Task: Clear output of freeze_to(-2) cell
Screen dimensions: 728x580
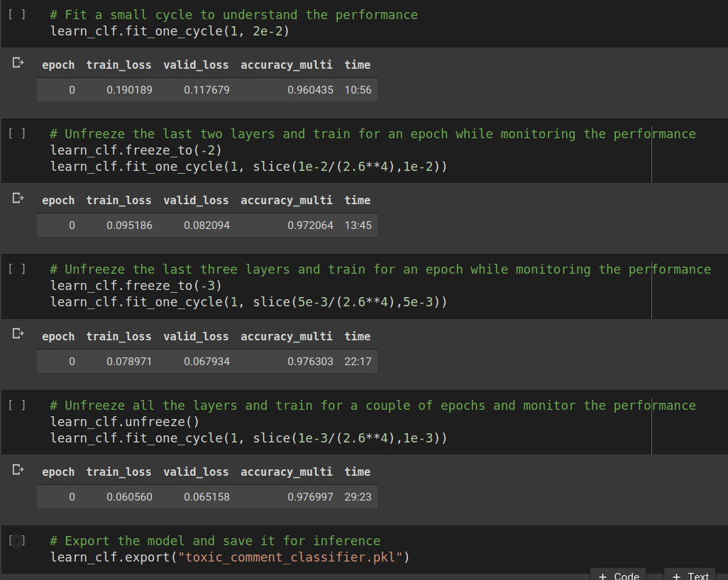Action: [x=18, y=198]
